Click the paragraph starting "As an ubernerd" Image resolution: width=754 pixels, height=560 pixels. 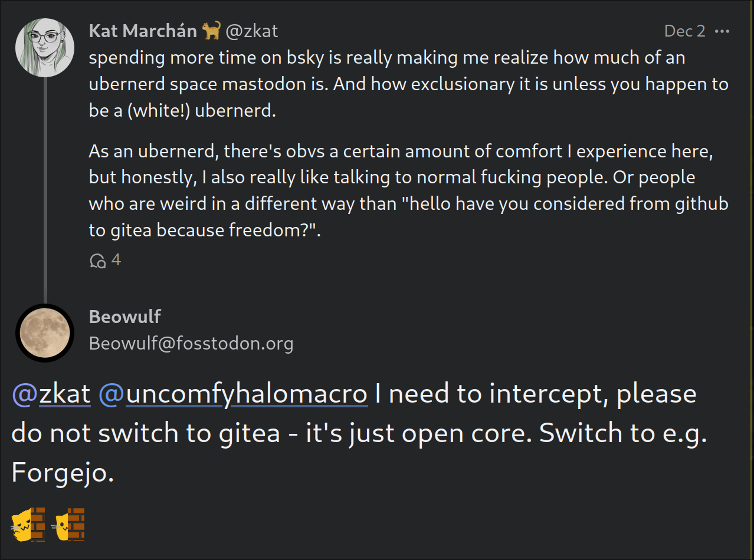(x=407, y=190)
